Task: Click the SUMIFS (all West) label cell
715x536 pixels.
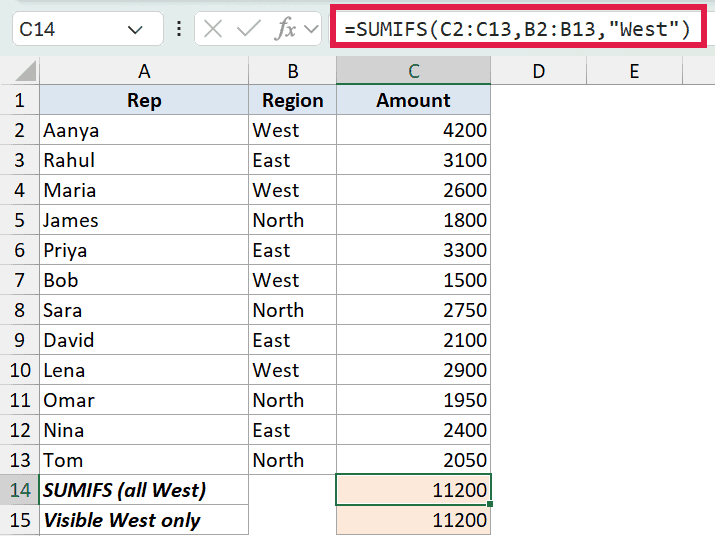Action: pos(144,490)
